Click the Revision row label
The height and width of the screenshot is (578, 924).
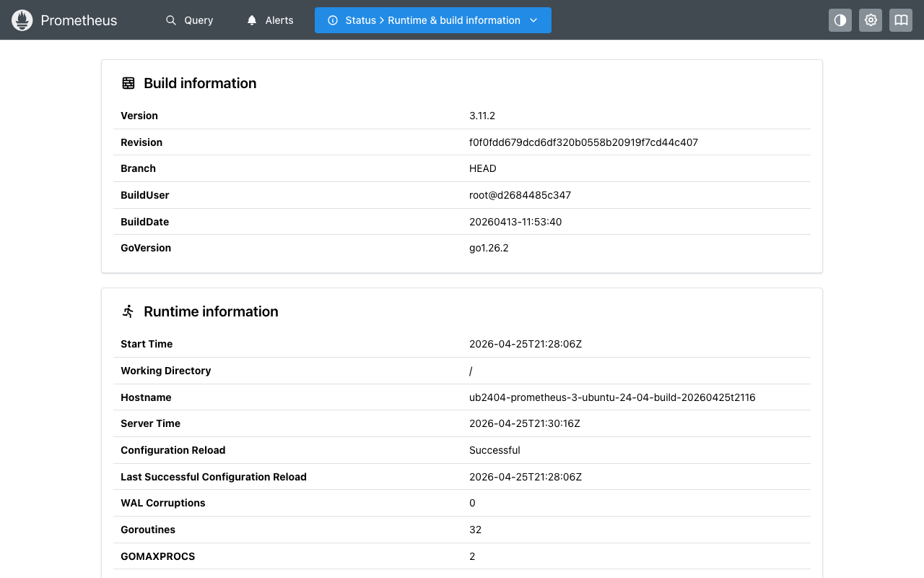pyautogui.click(x=141, y=142)
